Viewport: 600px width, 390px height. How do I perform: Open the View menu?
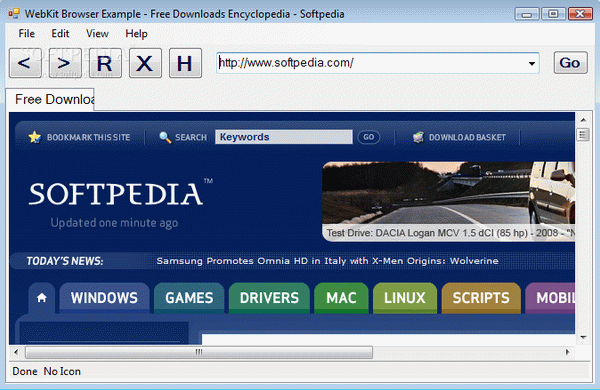pyautogui.click(x=97, y=34)
